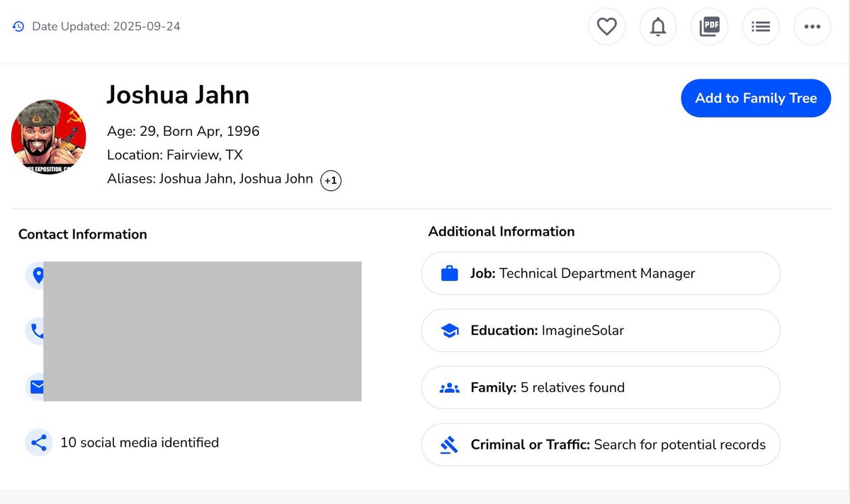Click the gavel icon in Criminal records
This screenshot has width=850, height=504.
[449, 445]
